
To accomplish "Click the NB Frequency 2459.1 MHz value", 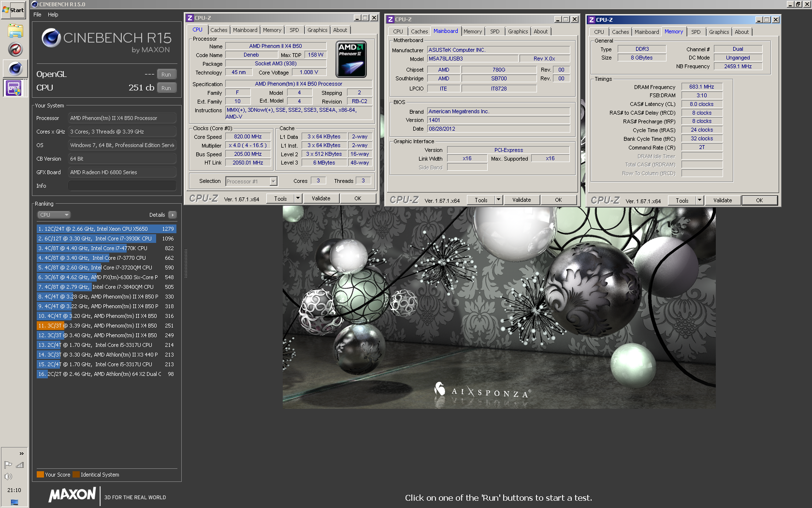I will (x=738, y=66).
